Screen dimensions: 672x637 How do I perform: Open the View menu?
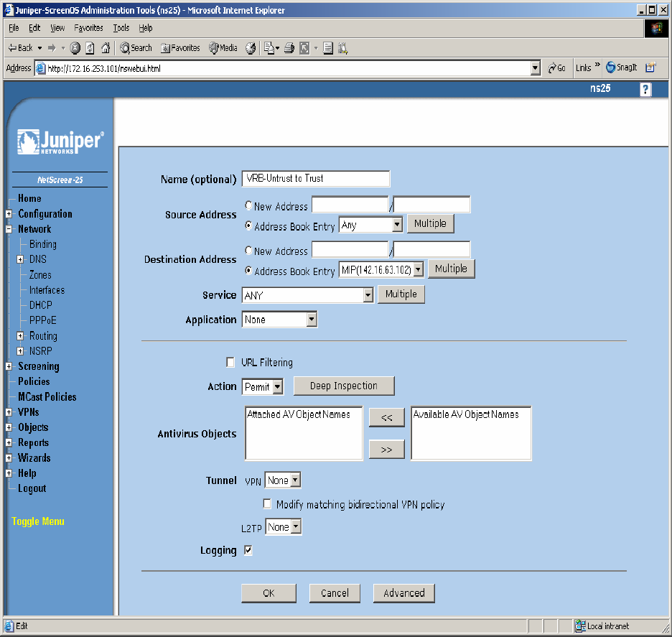click(57, 28)
